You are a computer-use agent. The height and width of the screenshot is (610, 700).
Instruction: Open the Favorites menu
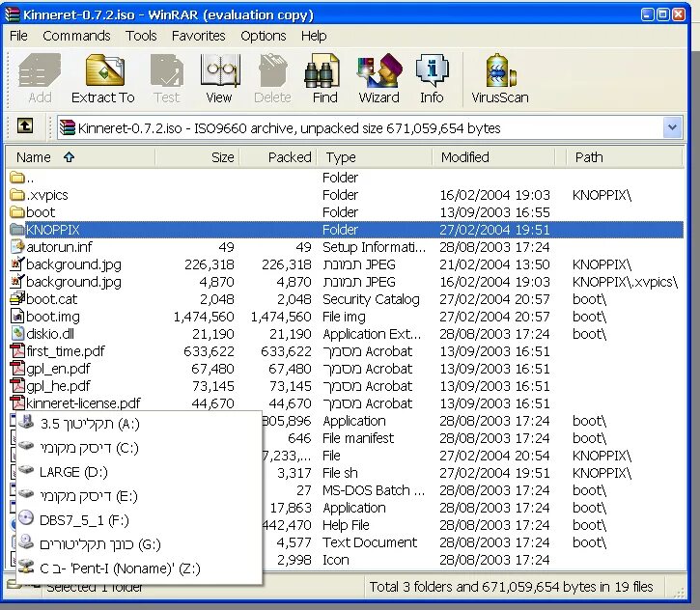click(x=198, y=36)
